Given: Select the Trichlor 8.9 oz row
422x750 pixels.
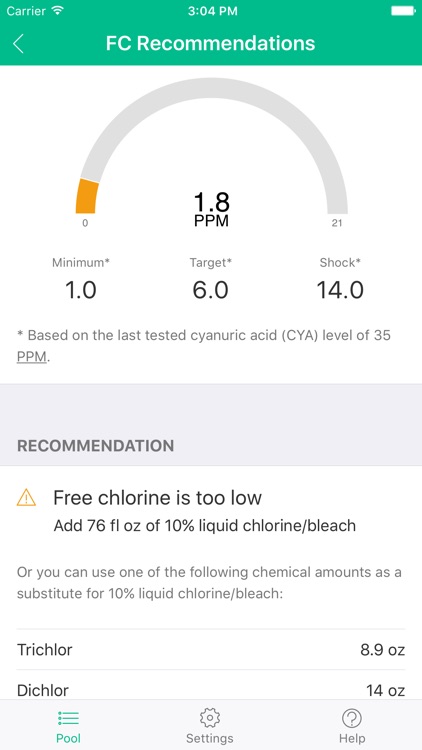Looking at the screenshot, I should point(211,650).
